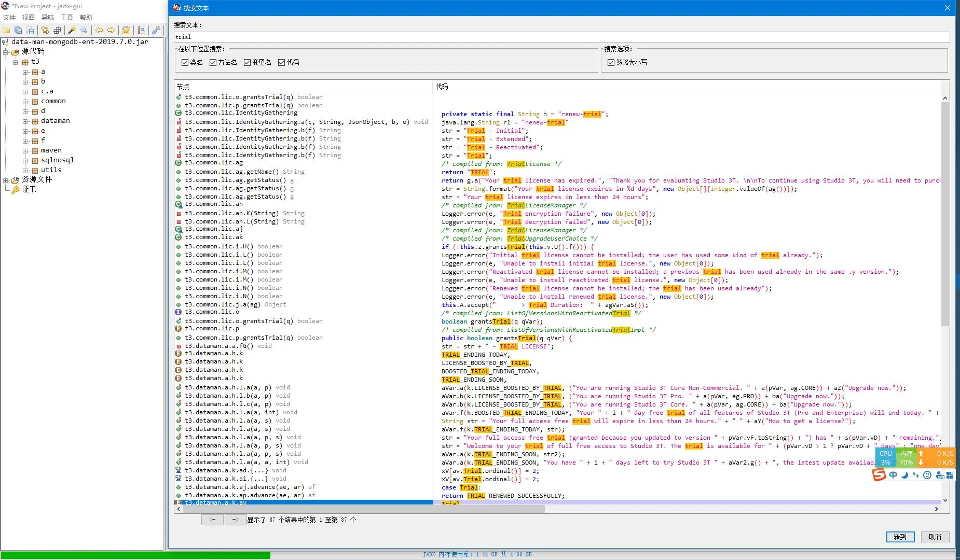The height and width of the screenshot is (560, 960).
Task: Click the moon icon in input bar
Action: [904, 475]
